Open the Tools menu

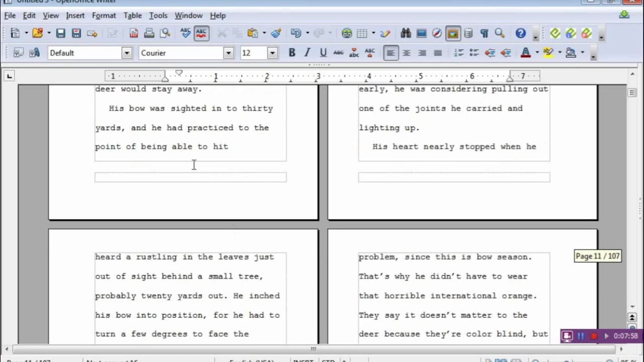(x=158, y=16)
